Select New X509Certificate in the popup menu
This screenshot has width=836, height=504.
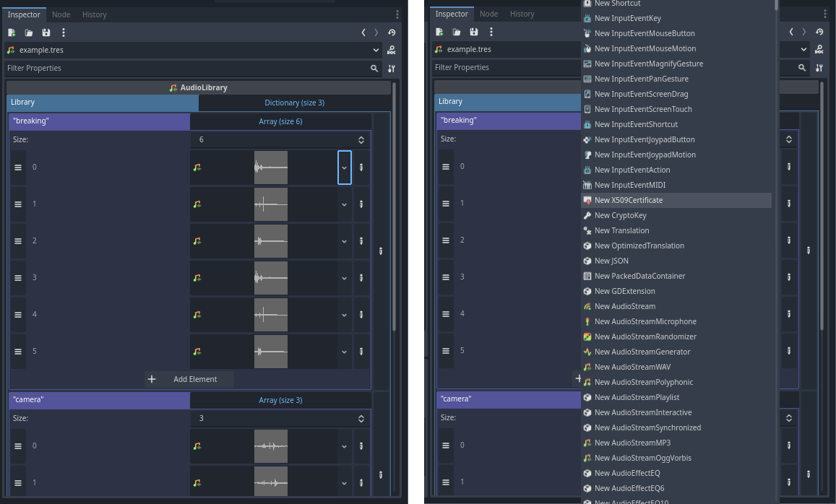point(628,200)
